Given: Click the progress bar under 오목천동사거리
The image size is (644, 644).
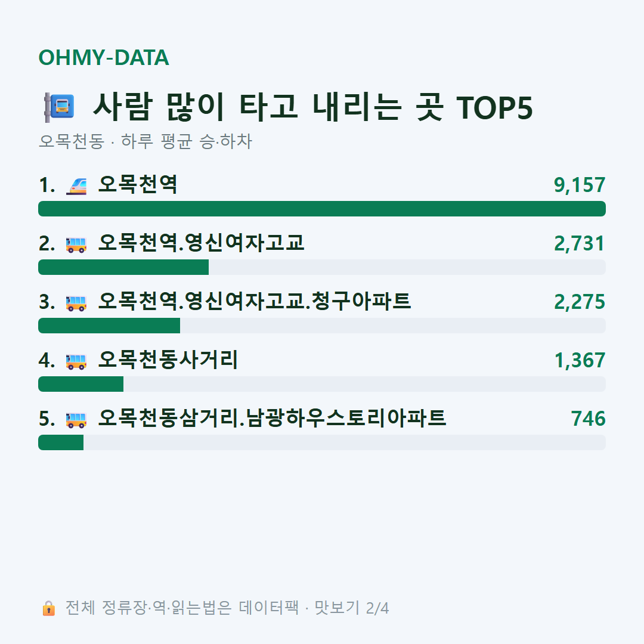Looking at the screenshot, I should tap(322, 384).
